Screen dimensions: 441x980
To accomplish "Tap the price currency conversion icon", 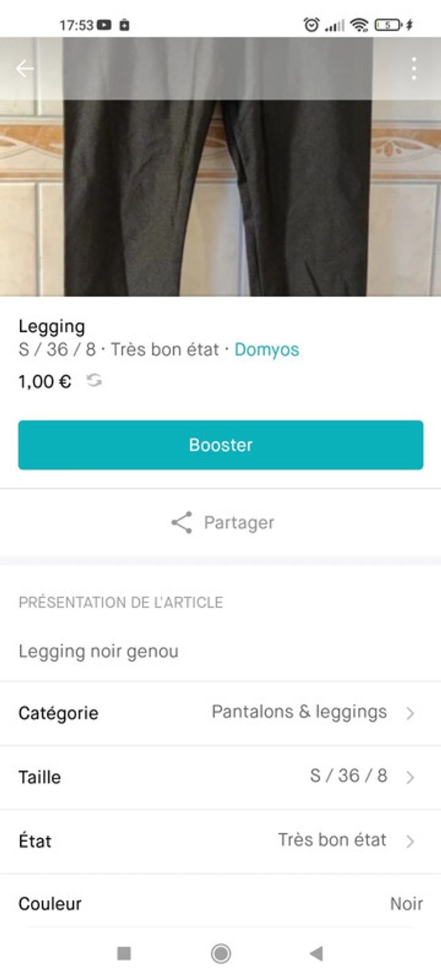I will pos(94,380).
